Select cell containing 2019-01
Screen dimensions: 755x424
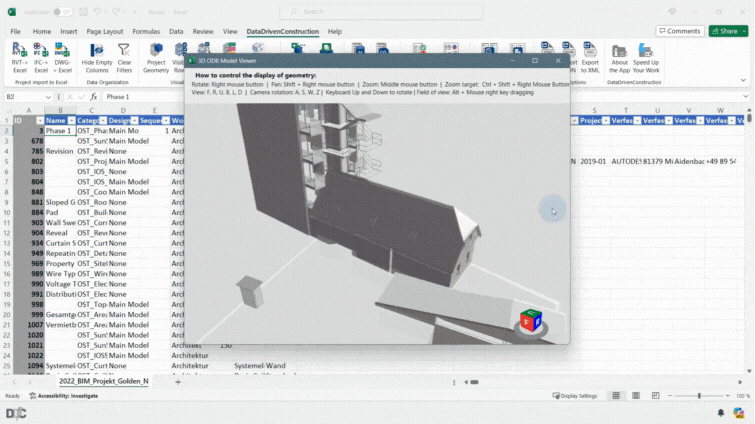tap(594, 161)
